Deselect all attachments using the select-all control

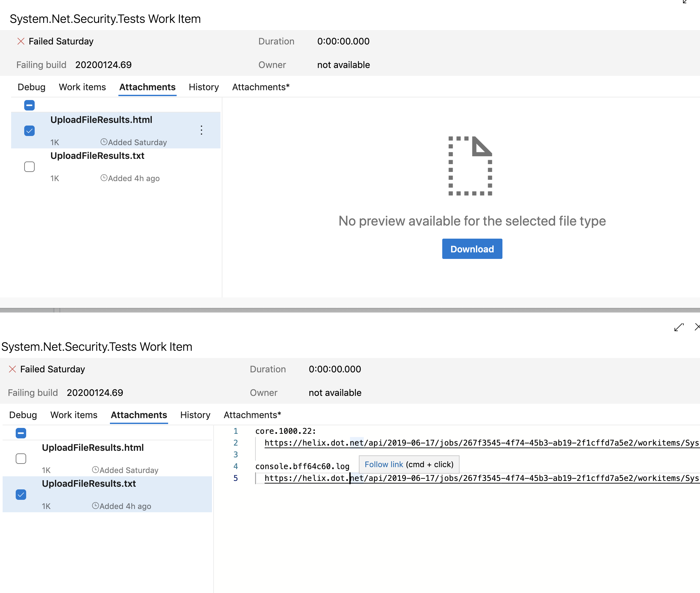pos(29,105)
